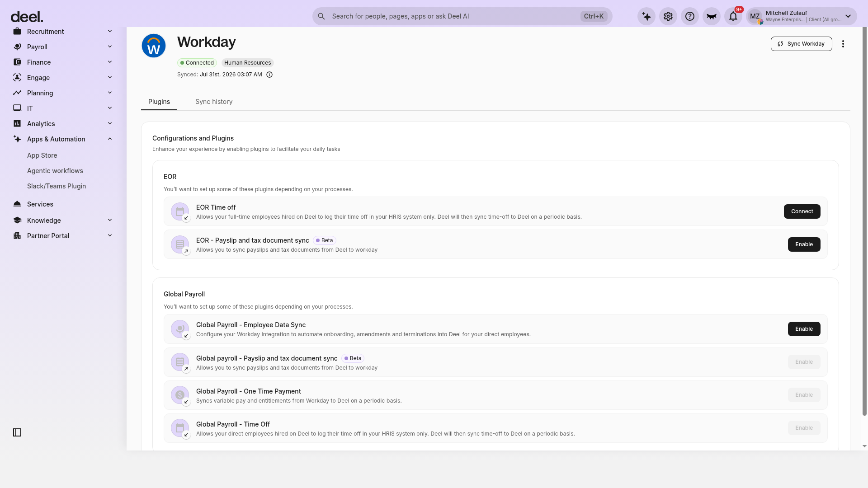Screen dimensions: 868x488
Task: Click Enable for Global Payroll Time Off
Action: pos(804,428)
